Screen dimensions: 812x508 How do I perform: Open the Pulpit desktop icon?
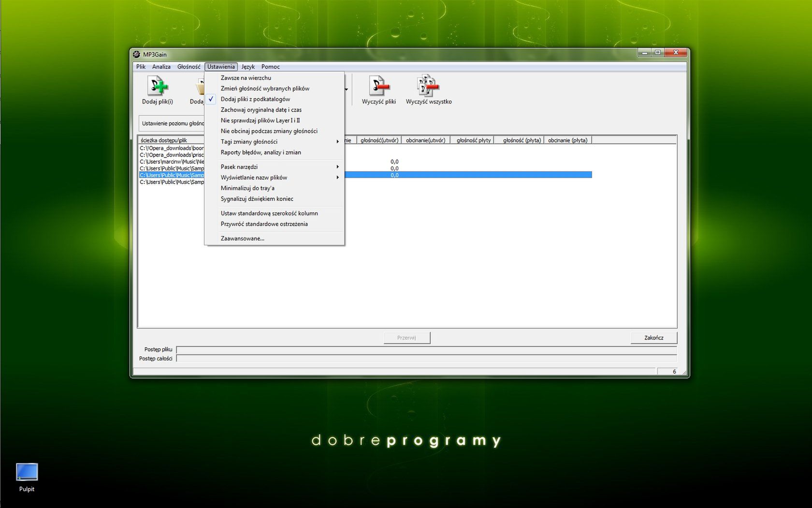pyautogui.click(x=27, y=478)
